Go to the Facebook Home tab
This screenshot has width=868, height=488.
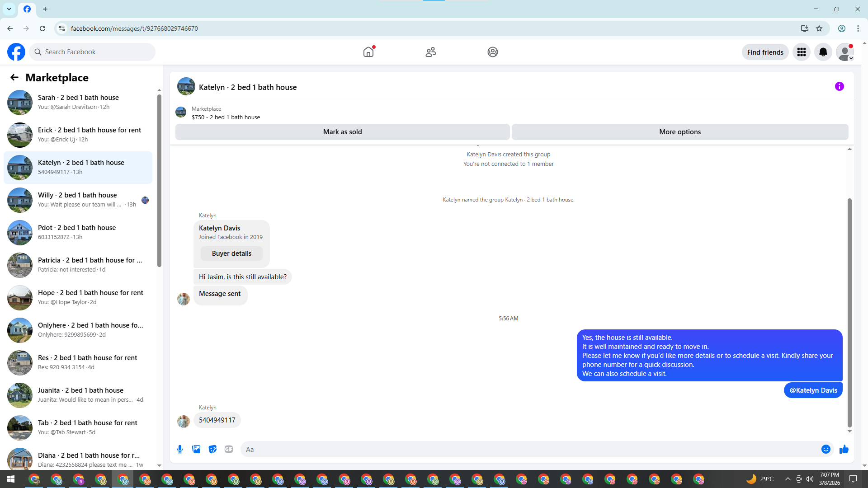[368, 52]
